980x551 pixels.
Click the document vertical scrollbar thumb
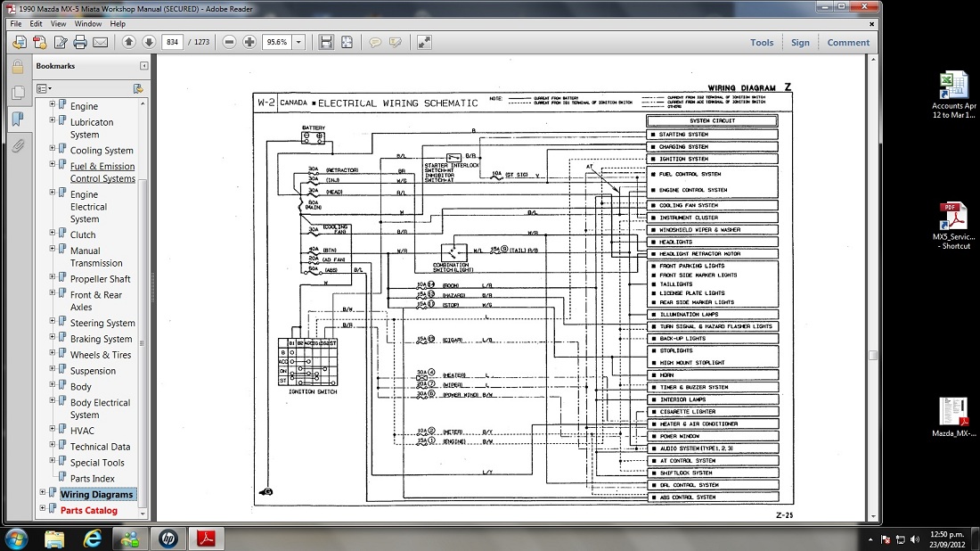(x=873, y=355)
